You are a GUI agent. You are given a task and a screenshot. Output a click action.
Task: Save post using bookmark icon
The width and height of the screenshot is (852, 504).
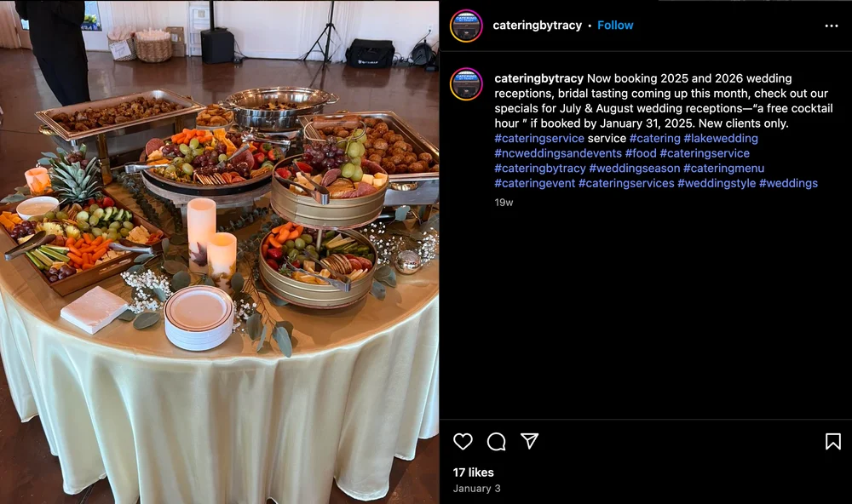(x=833, y=441)
